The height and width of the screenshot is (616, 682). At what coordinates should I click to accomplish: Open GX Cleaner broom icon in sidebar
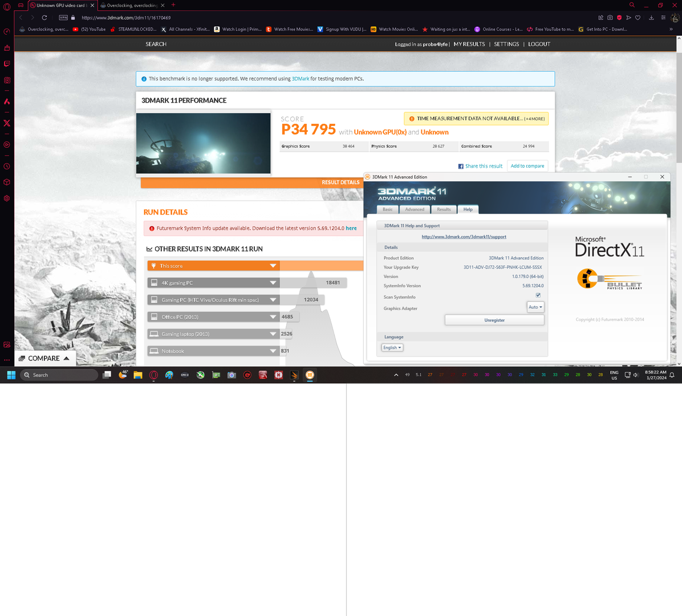click(7, 48)
